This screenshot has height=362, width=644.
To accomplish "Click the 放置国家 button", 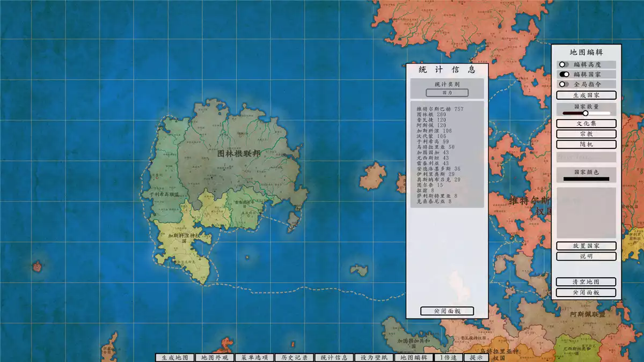I will [x=587, y=246].
